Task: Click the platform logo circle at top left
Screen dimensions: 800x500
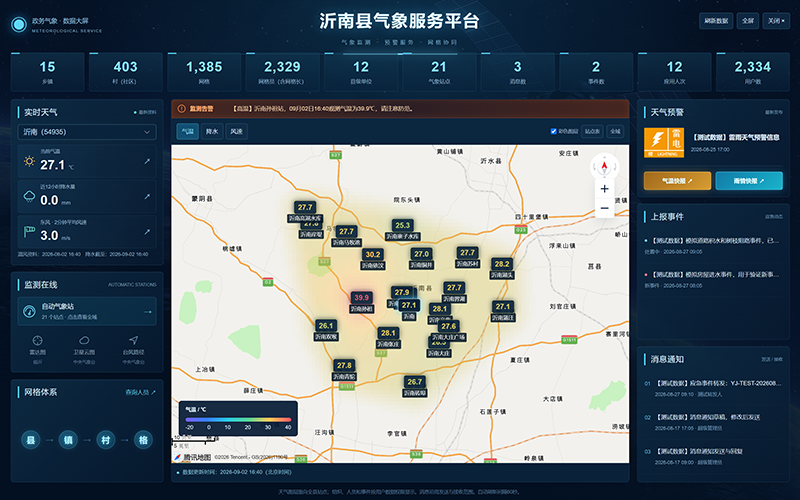Action: point(19,24)
